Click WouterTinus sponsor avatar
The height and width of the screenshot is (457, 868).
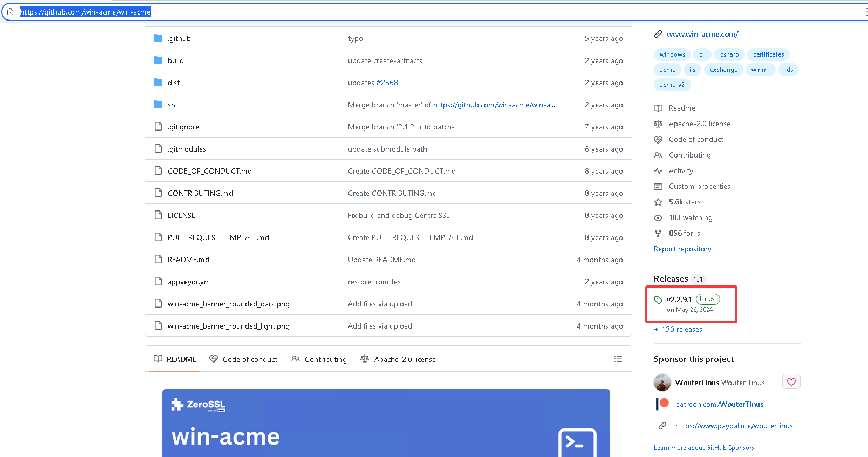[662, 383]
